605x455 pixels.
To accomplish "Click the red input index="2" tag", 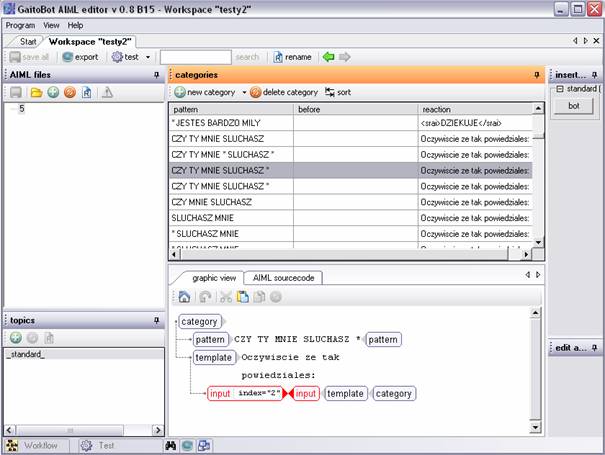I will [x=245, y=393].
